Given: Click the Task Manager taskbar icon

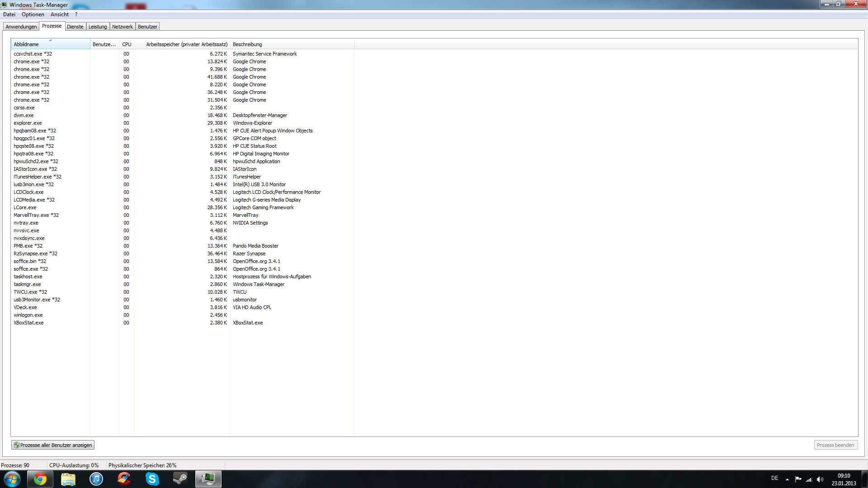Looking at the screenshot, I should (x=208, y=479).
